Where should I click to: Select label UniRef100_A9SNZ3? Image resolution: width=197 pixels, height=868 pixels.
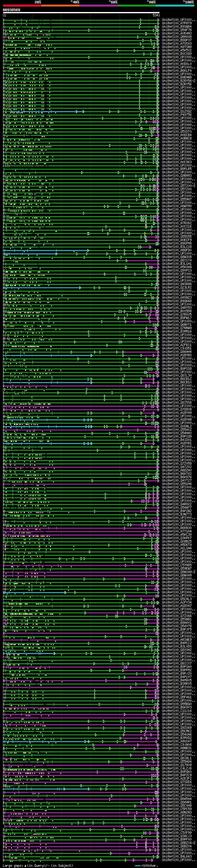pyautogui.click(x=177, y=297)
